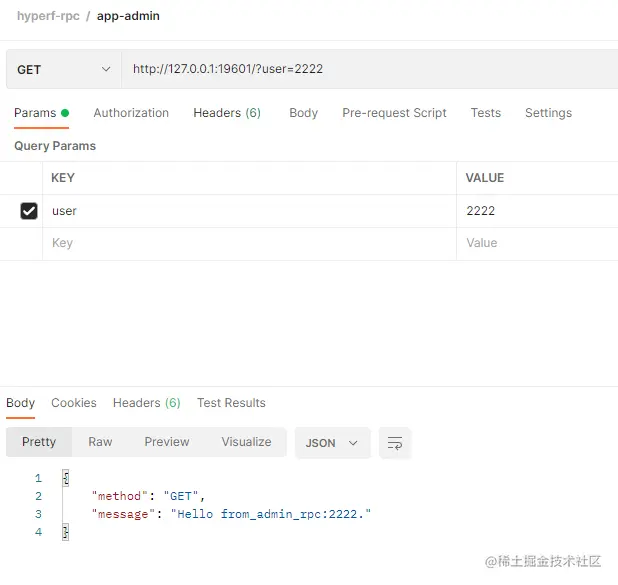This screenshot has width=618, height=585.
Task: Open the Authorization tab
Action: point(131,113)
